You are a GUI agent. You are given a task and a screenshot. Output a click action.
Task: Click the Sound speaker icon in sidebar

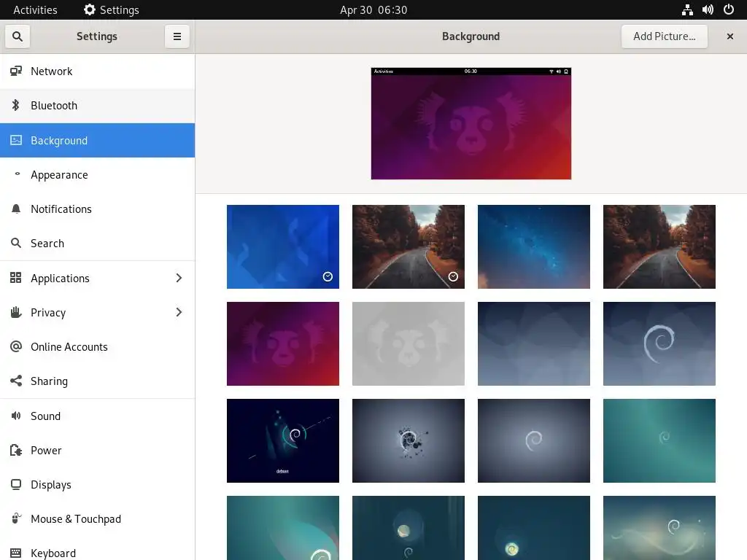coord(16,416)
